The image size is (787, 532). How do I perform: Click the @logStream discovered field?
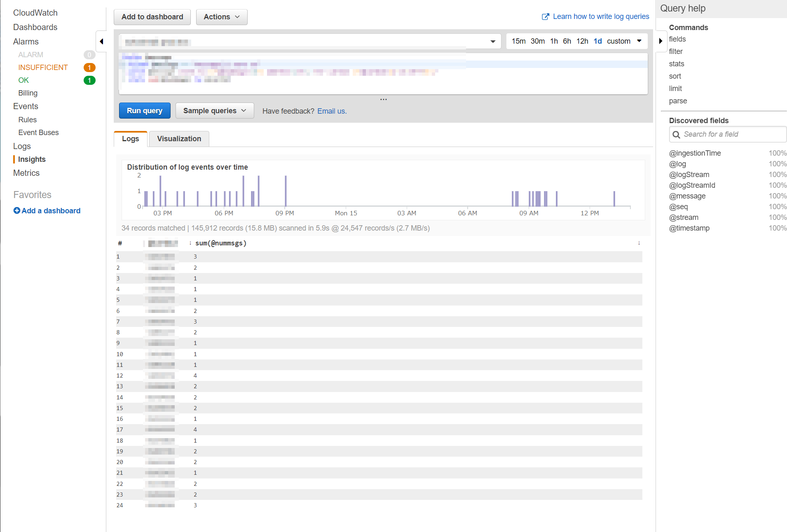tap(689, 175)
